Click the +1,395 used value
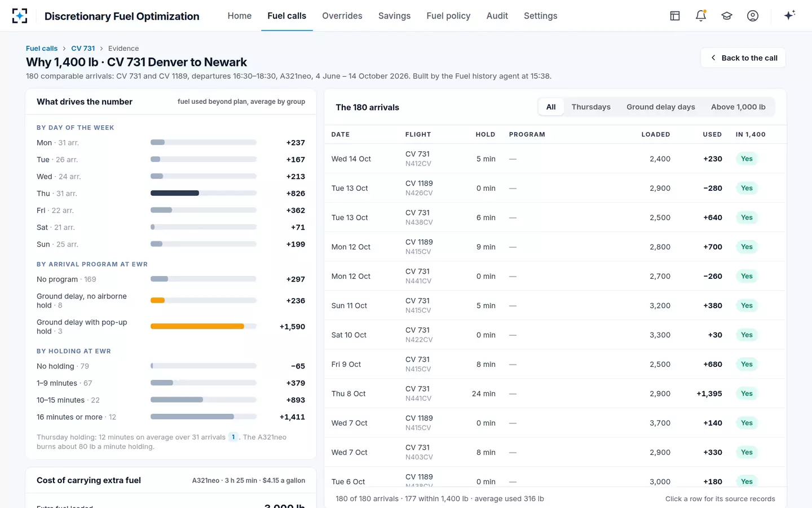 (709, 393)
